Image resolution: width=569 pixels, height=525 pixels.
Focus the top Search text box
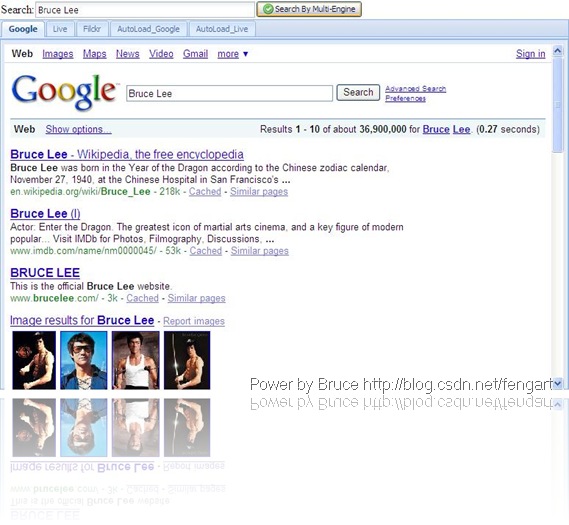click(x=145, y=10)
